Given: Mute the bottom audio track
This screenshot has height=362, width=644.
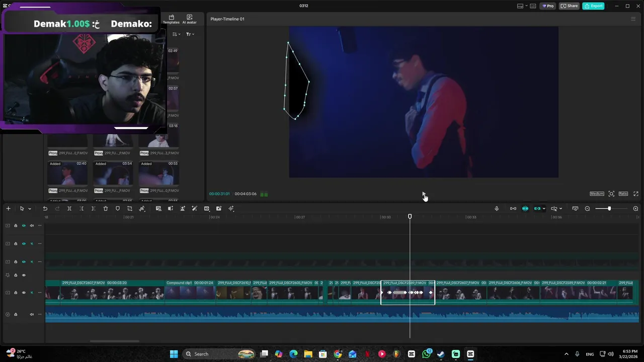Looking at the screenshot, I should [x=32, y=314].
